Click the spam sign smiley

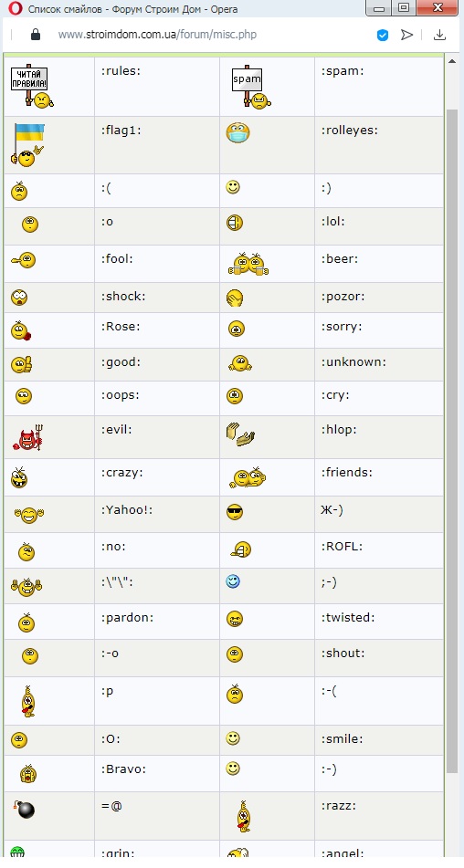click(x=251, y=87)
